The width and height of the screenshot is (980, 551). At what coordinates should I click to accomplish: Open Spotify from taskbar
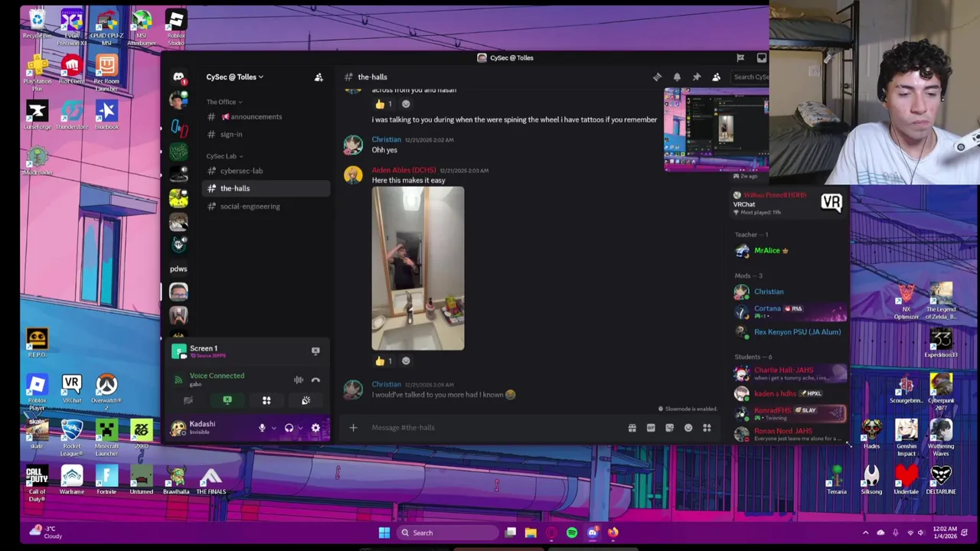pos(572,533)
